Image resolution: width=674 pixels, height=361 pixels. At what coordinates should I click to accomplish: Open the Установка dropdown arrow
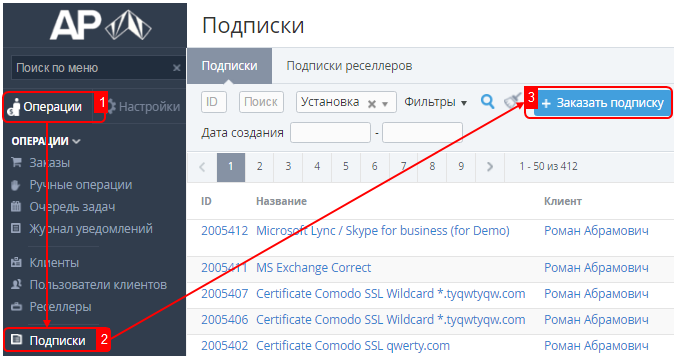pyautogui.click(x=385, y=104)
